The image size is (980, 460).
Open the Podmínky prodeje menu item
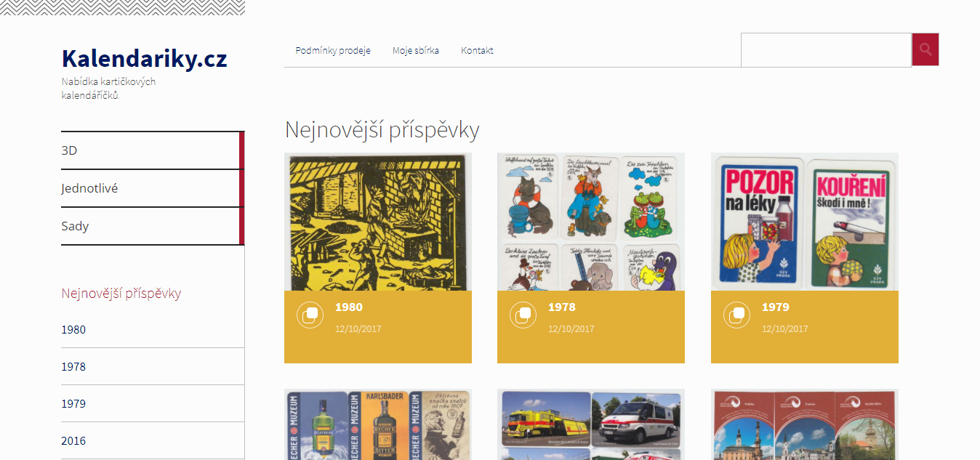coord(333,50)
